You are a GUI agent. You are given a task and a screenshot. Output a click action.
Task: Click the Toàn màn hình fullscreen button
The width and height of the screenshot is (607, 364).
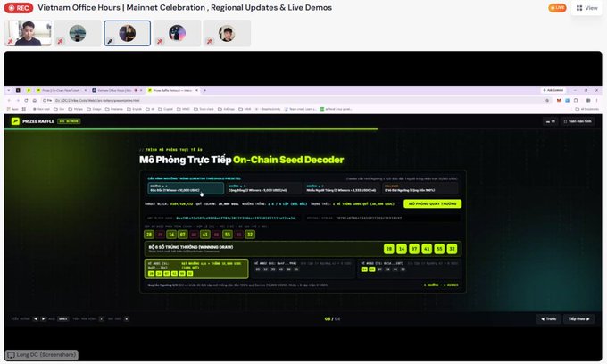click(x=578, y=121)
